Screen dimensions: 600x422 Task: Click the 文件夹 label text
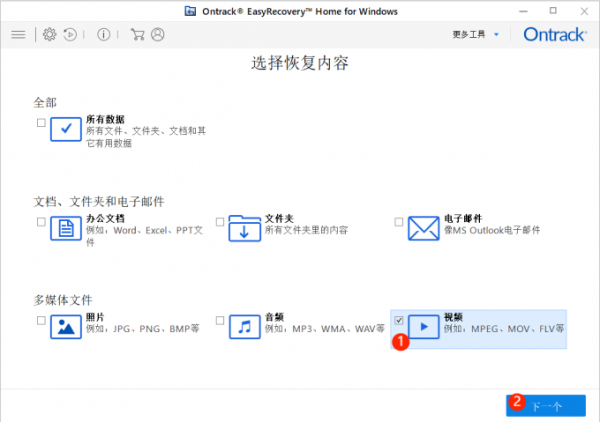click(279, 218)
